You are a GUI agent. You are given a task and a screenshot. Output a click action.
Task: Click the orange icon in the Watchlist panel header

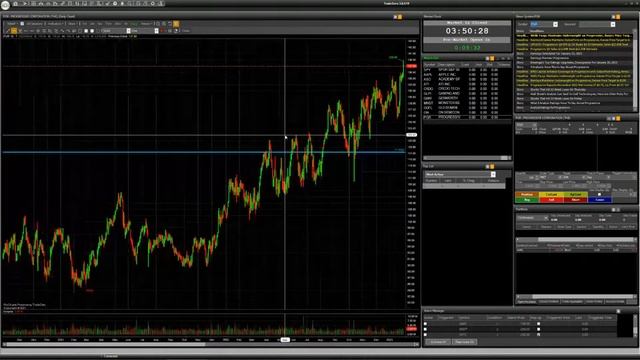pyautogui.click(x=492, y=59)
